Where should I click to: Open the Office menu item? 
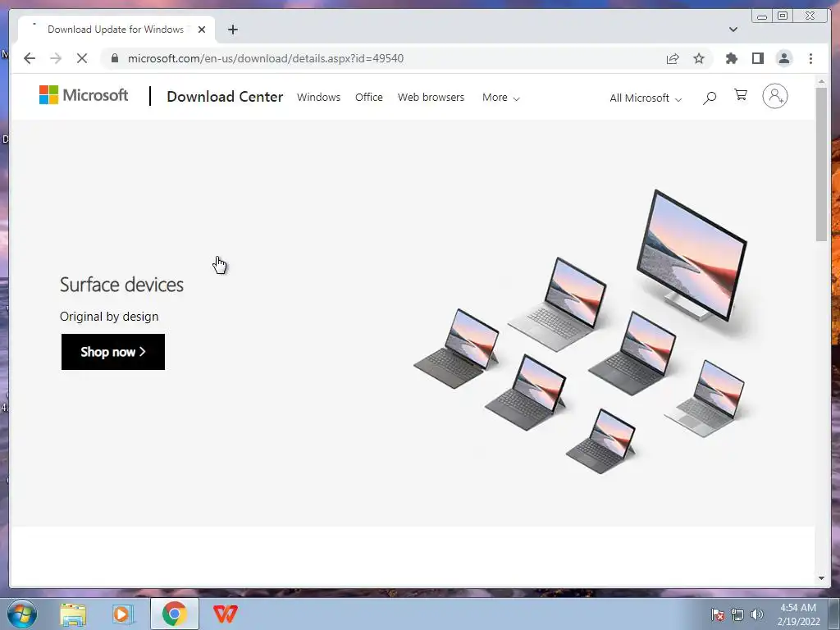(x=368, y=98)
